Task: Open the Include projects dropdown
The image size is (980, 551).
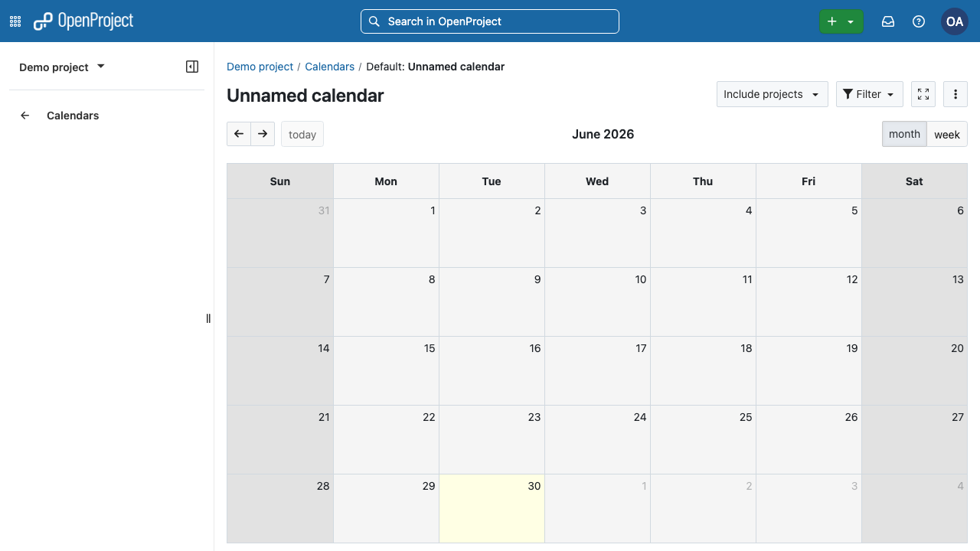Action: [x=772, y=94]
